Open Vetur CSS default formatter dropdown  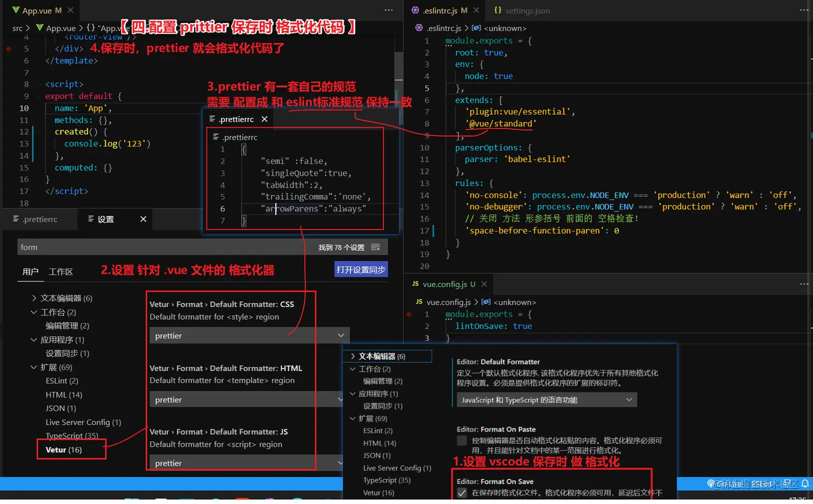pos(249,336)
